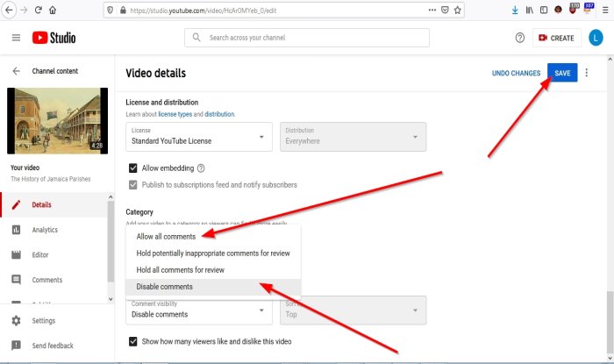Click the browser forward arrow
The height and width of the screenshot is (364, 614).
click(x=25, y=11)
